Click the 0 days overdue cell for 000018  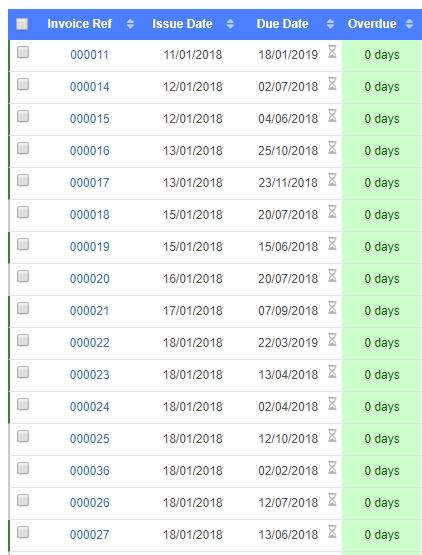[x=382, y=215]
